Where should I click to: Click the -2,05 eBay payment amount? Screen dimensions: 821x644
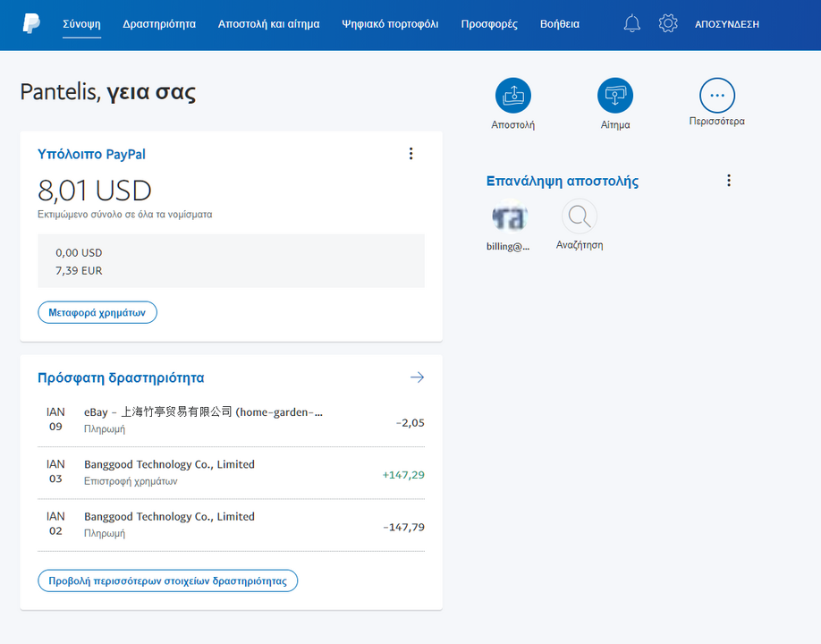[410, 422]
